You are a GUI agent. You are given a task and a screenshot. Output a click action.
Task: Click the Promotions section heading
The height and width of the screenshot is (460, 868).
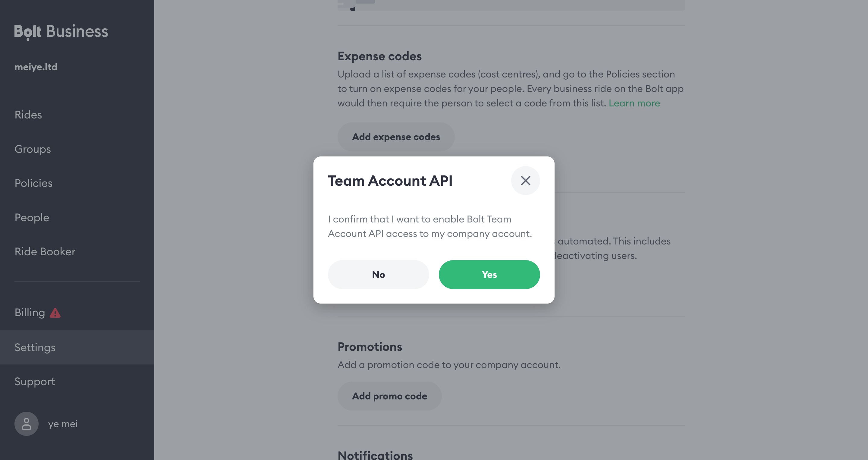coord(370,346)
